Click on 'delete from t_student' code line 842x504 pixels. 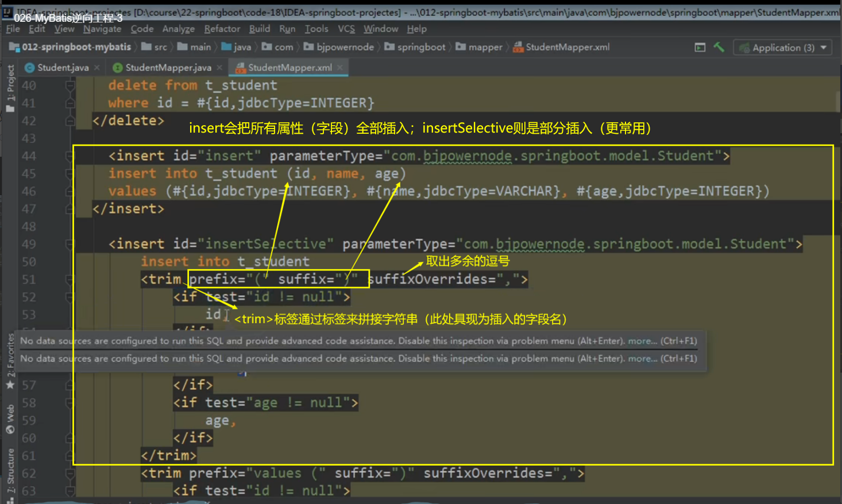point(192,85)
